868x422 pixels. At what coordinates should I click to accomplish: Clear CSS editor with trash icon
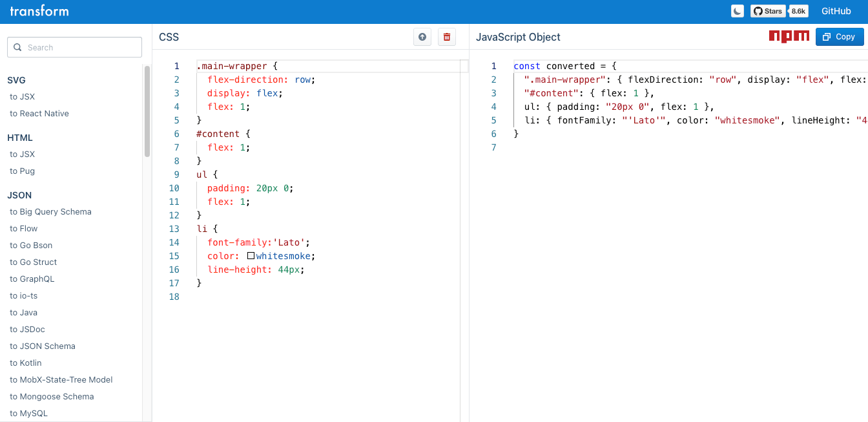[447, 37]
